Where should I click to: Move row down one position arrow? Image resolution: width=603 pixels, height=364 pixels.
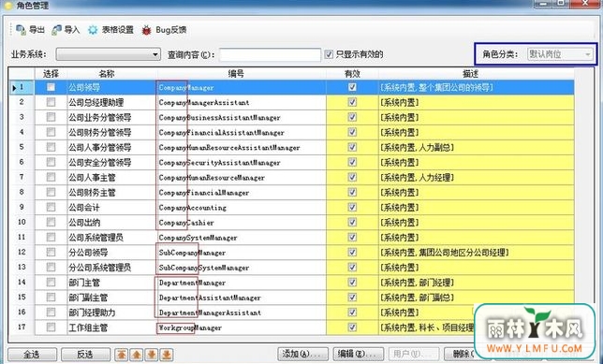152,355
